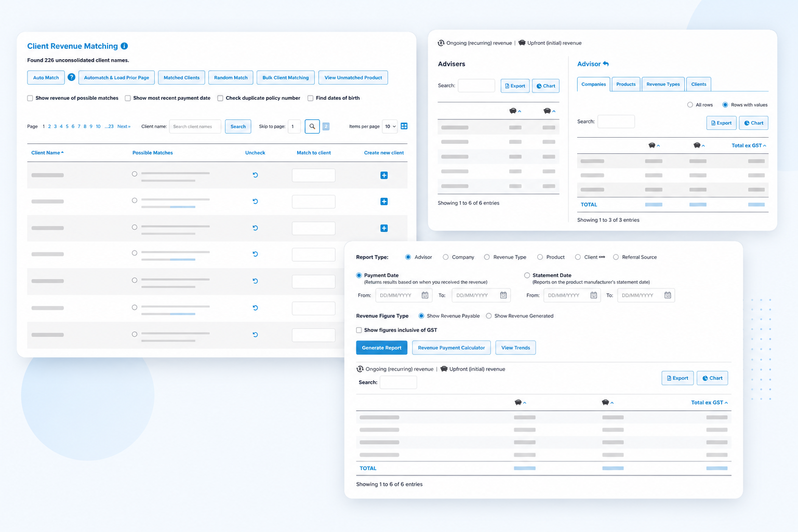Image resolution: width=798 pixels, height=532 pixels.
Task: Toggle the grid view icon near Items per page
Action: click(404, 126)
